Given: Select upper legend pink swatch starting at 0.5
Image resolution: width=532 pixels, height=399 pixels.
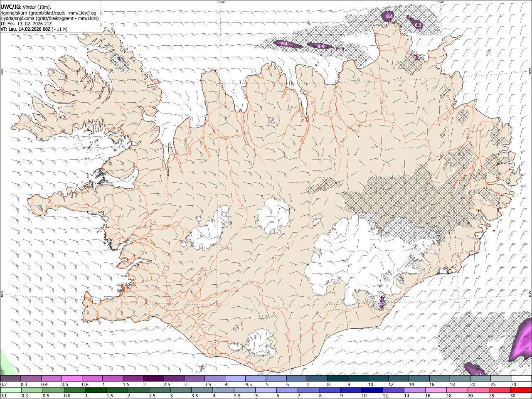Looking at the screenshot, I should pyautogui.click(x=71, y=379).
